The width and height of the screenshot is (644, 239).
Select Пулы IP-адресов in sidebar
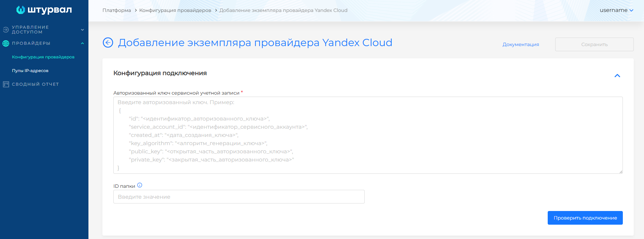(x=30, y=71)
